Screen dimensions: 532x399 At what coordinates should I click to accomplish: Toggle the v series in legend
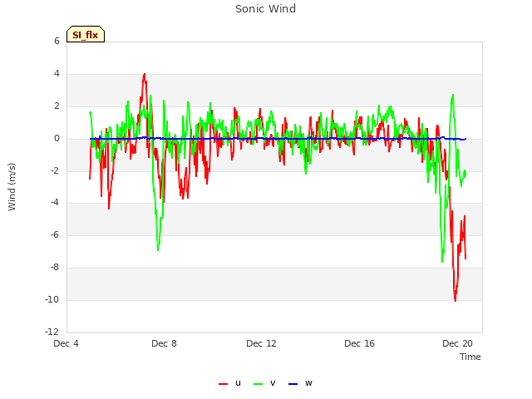(x=264, y=383)
